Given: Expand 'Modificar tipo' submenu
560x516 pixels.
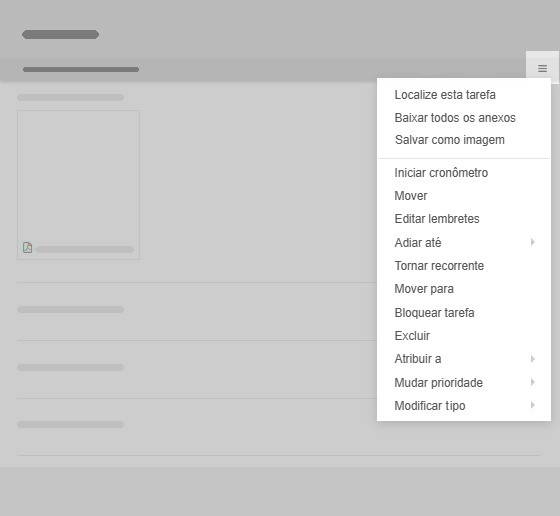Looking at the screenshot, I should click(464, 406).
